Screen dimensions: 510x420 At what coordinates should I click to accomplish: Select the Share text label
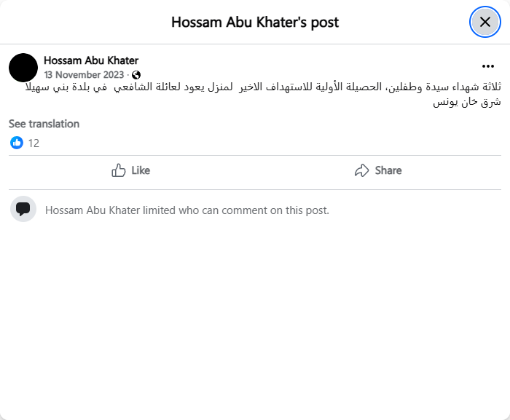click(x=388, y=170)
